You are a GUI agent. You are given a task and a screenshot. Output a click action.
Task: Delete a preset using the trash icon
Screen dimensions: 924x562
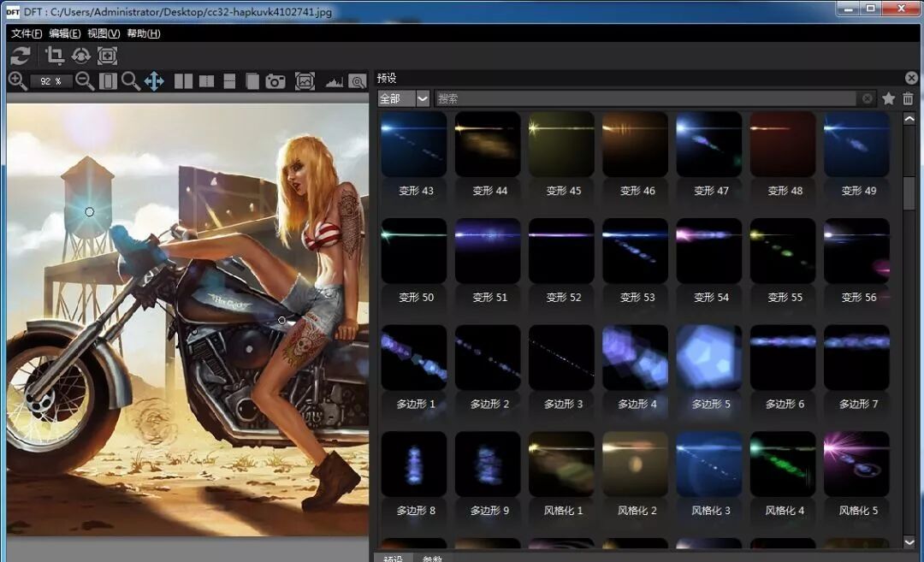908,98
